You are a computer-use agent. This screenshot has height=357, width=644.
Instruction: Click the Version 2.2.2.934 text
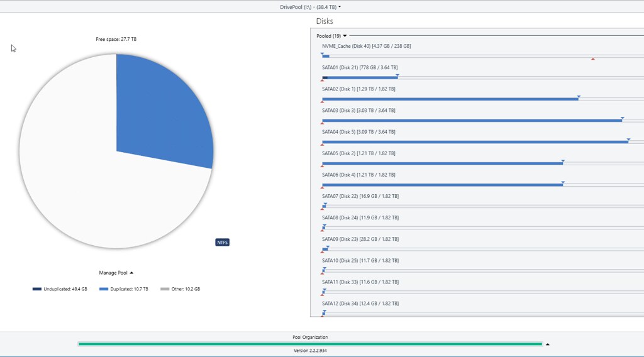pos(310,351)
